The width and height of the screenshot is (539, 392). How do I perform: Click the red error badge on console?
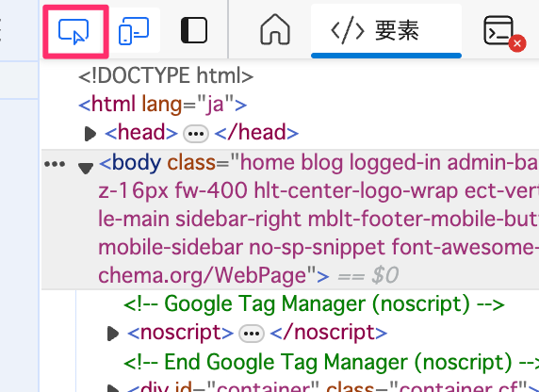coord(517,43)
